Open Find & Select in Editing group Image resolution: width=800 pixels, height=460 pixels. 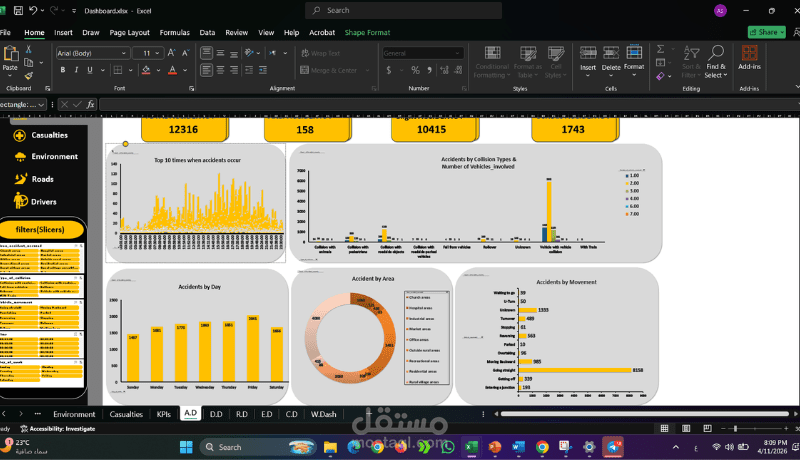(716, 62)
